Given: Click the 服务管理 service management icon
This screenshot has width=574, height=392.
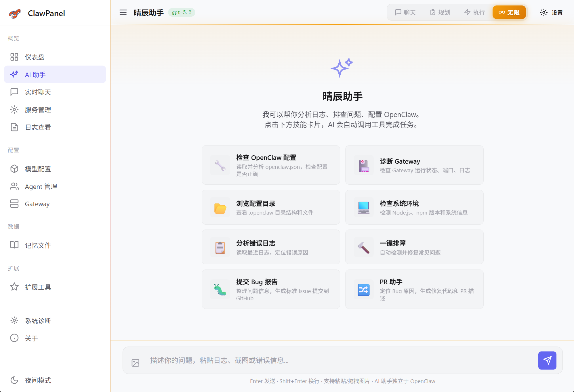Looking at the screenshot, I should 14,110.
